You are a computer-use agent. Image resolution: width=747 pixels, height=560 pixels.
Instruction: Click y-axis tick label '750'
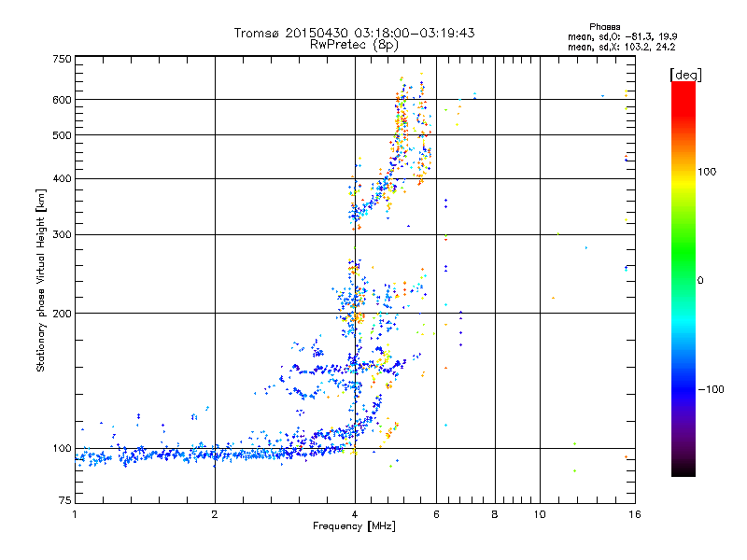coord(63,59)
